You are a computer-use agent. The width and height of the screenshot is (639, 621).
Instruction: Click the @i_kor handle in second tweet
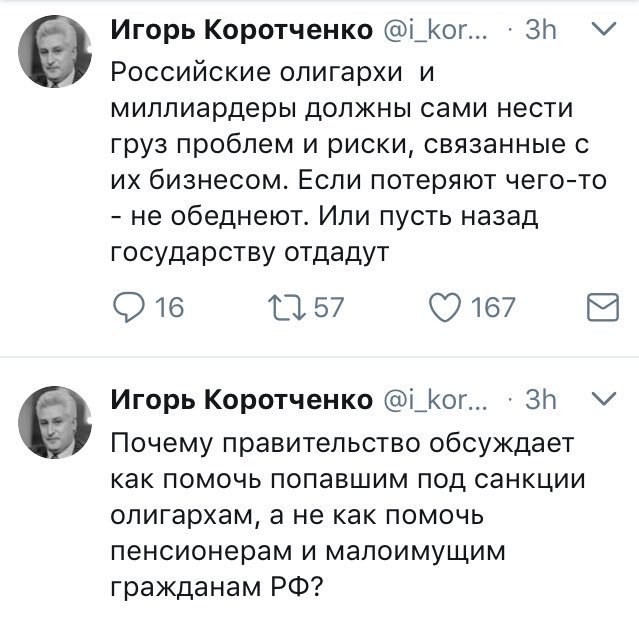point(437,401)
